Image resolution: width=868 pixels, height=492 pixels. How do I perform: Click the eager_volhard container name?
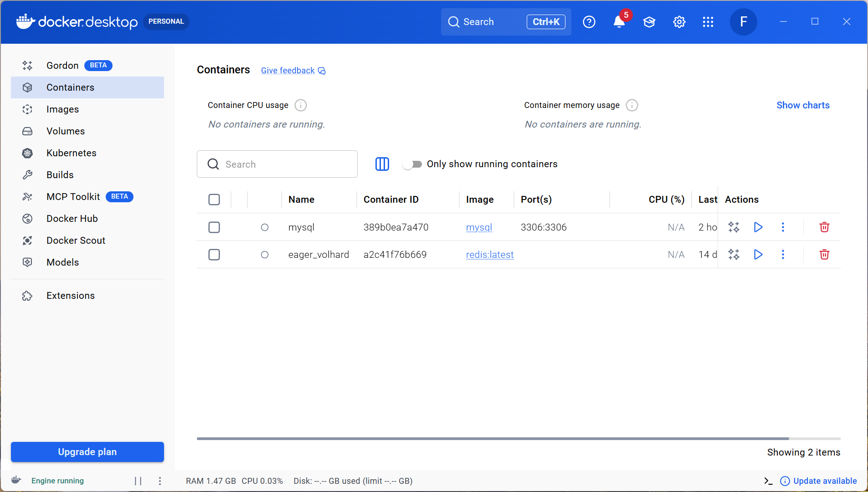[318, 255]
